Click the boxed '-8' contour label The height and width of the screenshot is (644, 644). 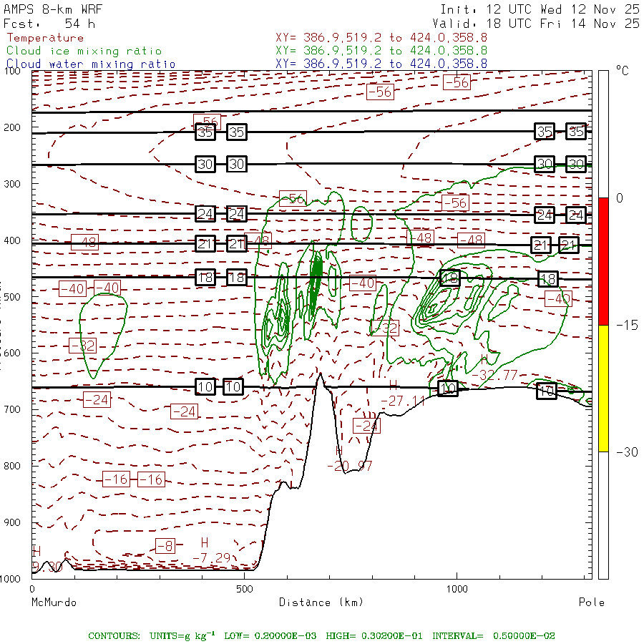click(165, 546)
